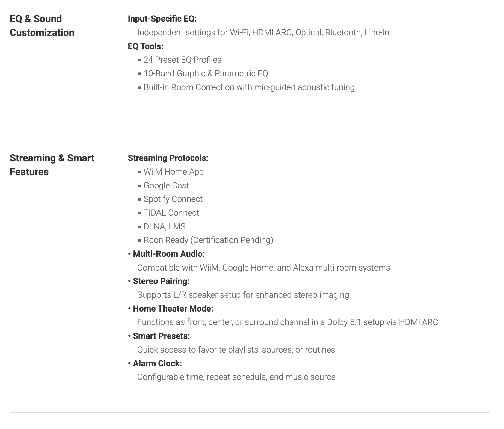Click the "Multi-Room Audio:" label
The width and height of the screenshot is (504, 429).
169,254
